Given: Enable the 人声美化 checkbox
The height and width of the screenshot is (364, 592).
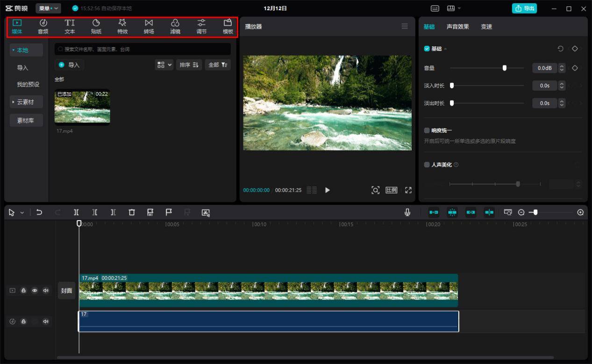Looking at the screenshot, I should click(427, 164).
